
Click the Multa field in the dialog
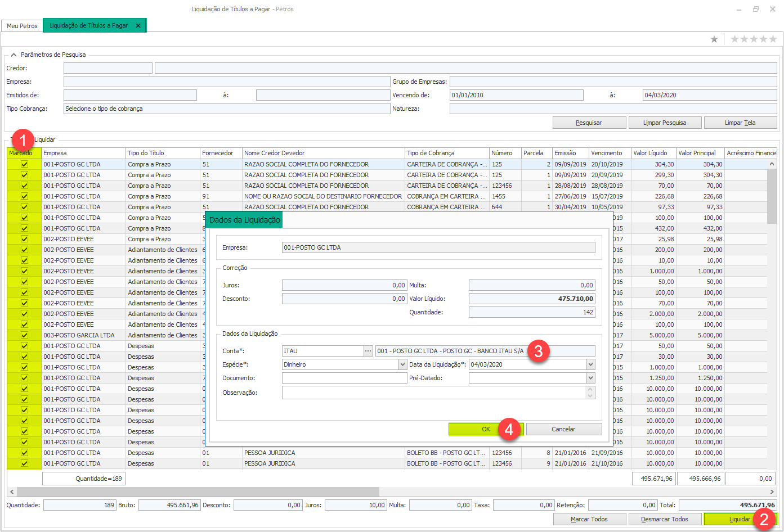tap(532, 285)
